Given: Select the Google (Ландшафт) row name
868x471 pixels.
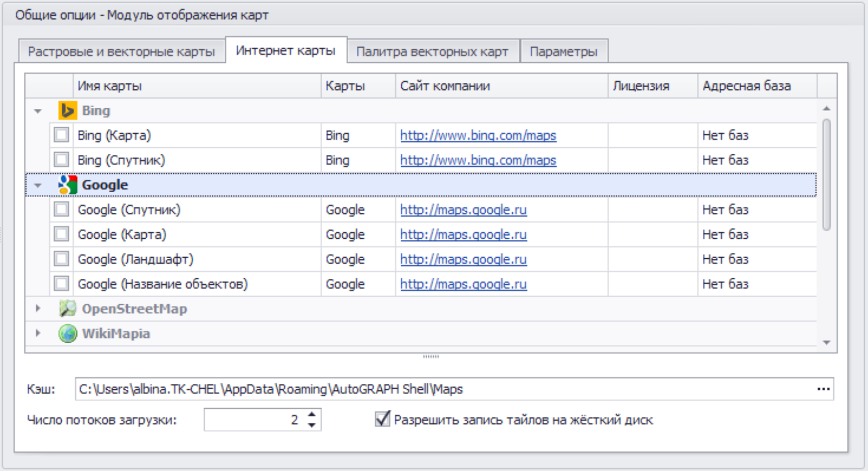Looking at the screenshot, I should click(x=135, y=259).
